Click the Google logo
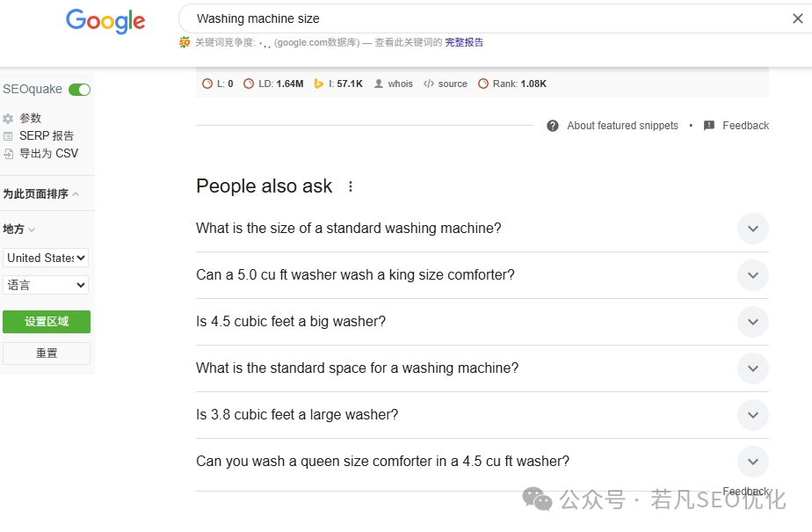Screen dimensions: 812x532 105,21
